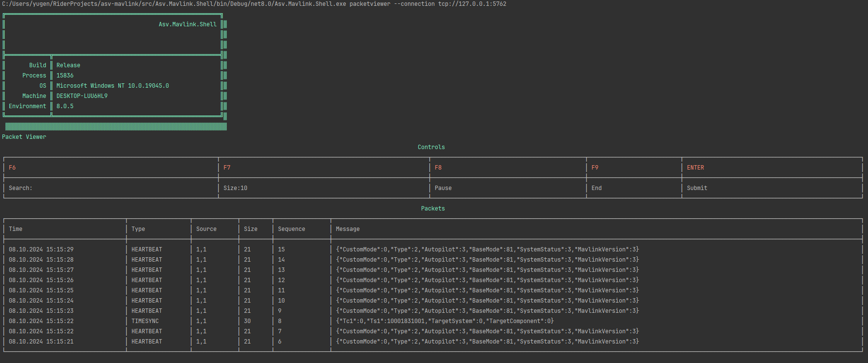Select the TIMESYNC message with Ts1 10001831001
This screenshot has width=868, height=363.
(x=445, y=321)
